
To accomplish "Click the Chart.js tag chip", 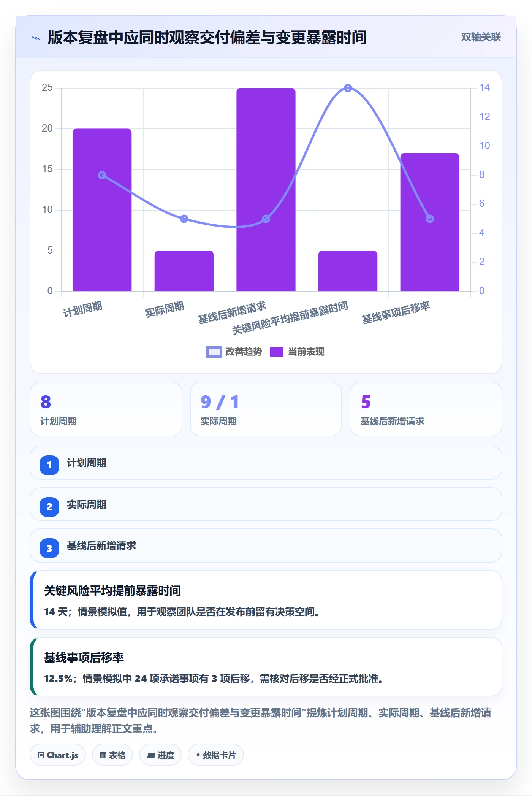I will [58, 755].
